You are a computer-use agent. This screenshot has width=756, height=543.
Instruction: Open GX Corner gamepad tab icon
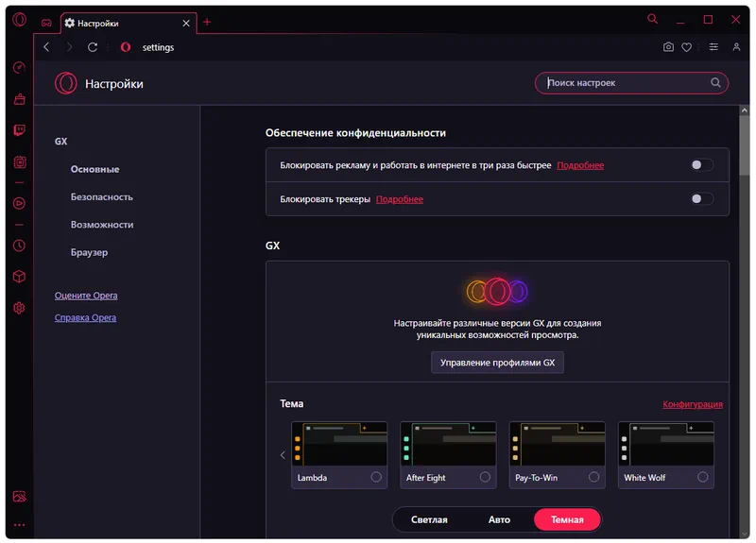(46, 23)
